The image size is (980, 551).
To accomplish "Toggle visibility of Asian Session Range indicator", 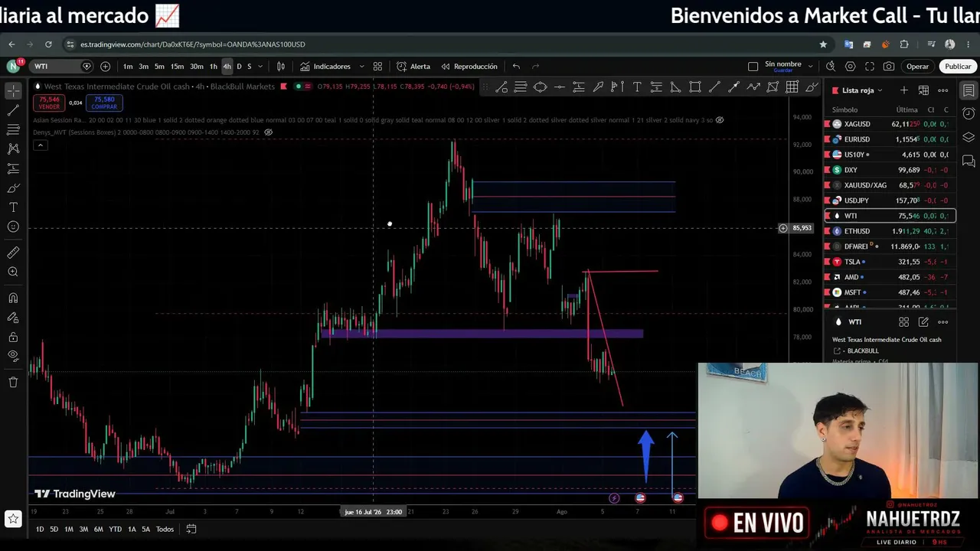I will tap(719, 120).
